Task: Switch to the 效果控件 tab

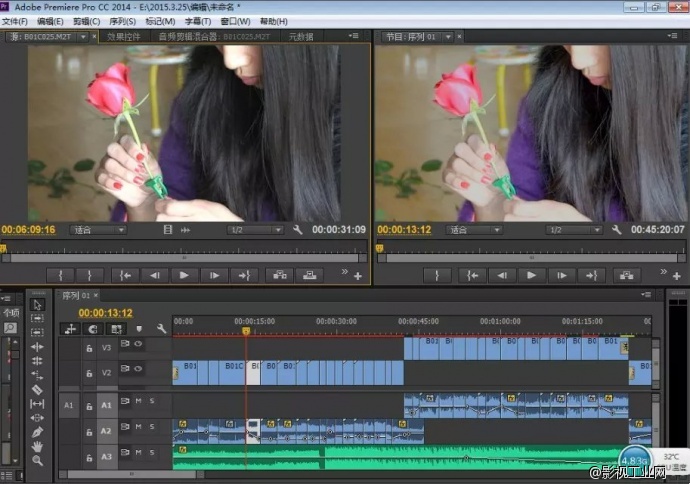Action: (x=124, y=37)
